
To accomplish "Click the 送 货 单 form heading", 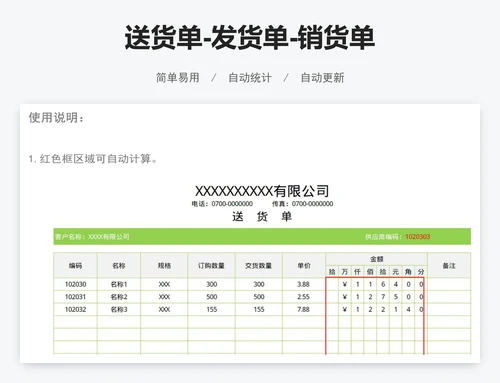I will pos(262,217).
